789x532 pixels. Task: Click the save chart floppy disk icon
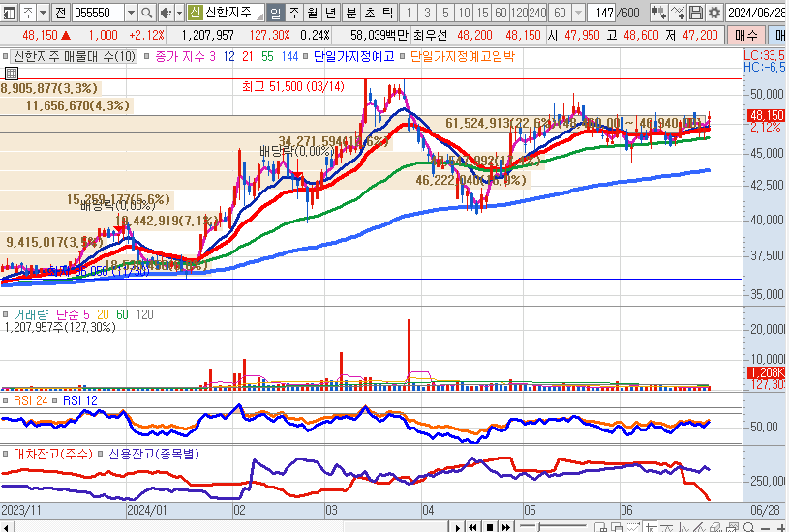[696, 13]
